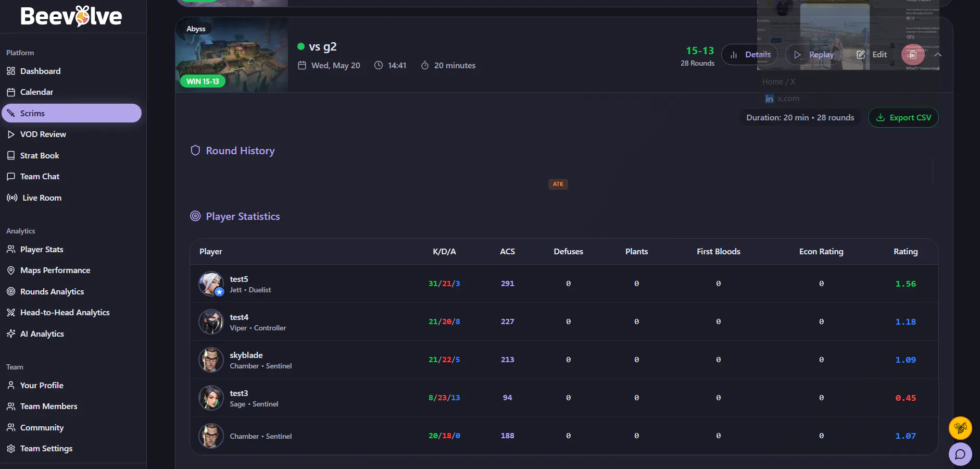Click test5's Jett avatar
This screenshot has width=980, height=469.
point(211,283)
